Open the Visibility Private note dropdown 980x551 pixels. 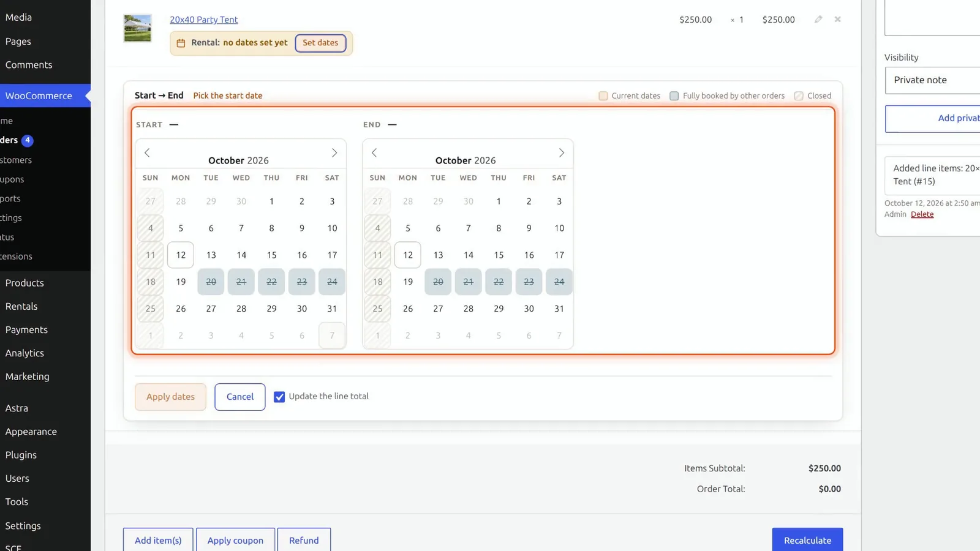tap(932, 80)
